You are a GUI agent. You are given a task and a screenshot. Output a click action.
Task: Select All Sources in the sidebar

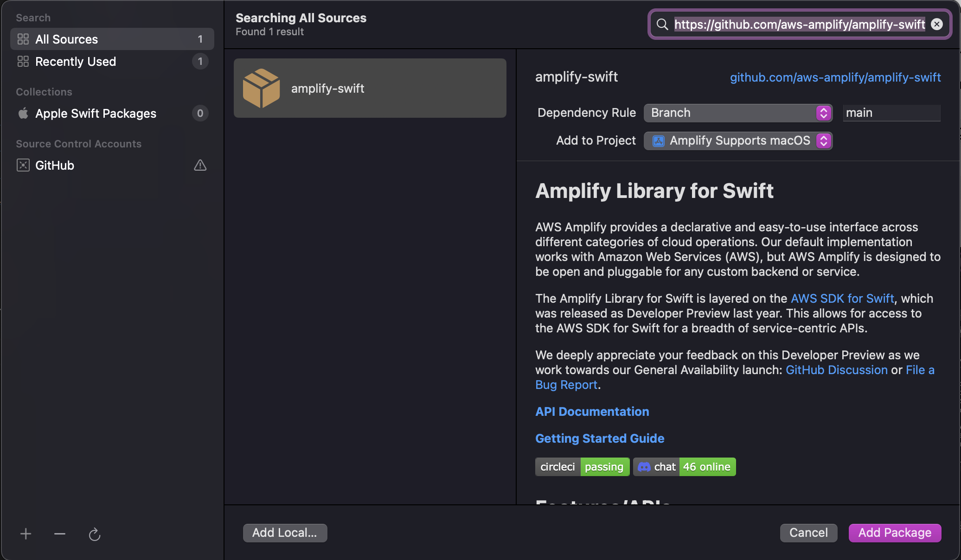point(112,39)
